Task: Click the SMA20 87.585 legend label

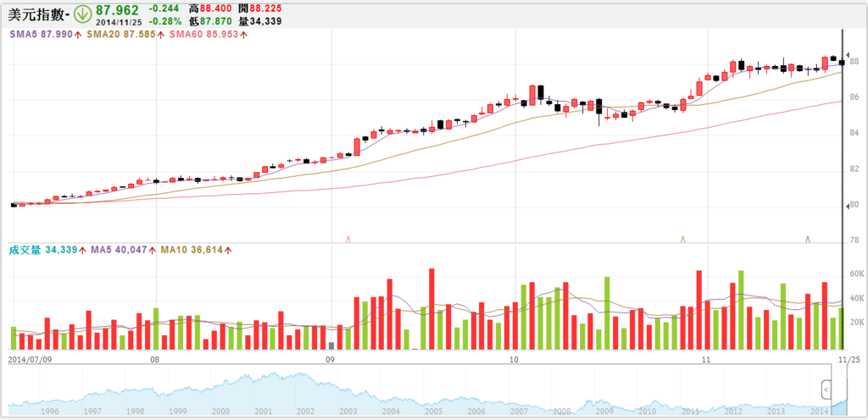Action: point(121,34)
